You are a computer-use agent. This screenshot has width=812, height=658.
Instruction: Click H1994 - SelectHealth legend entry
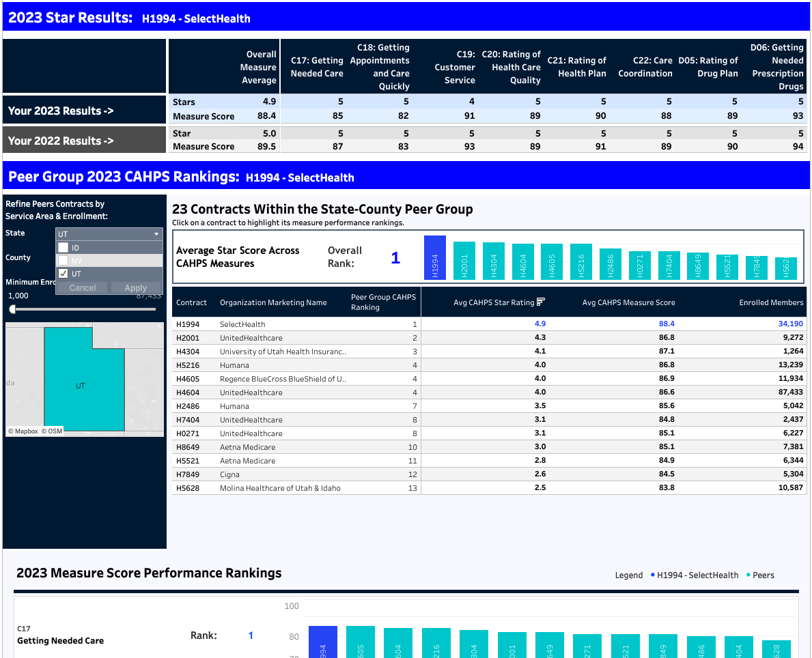pos(695,575)
